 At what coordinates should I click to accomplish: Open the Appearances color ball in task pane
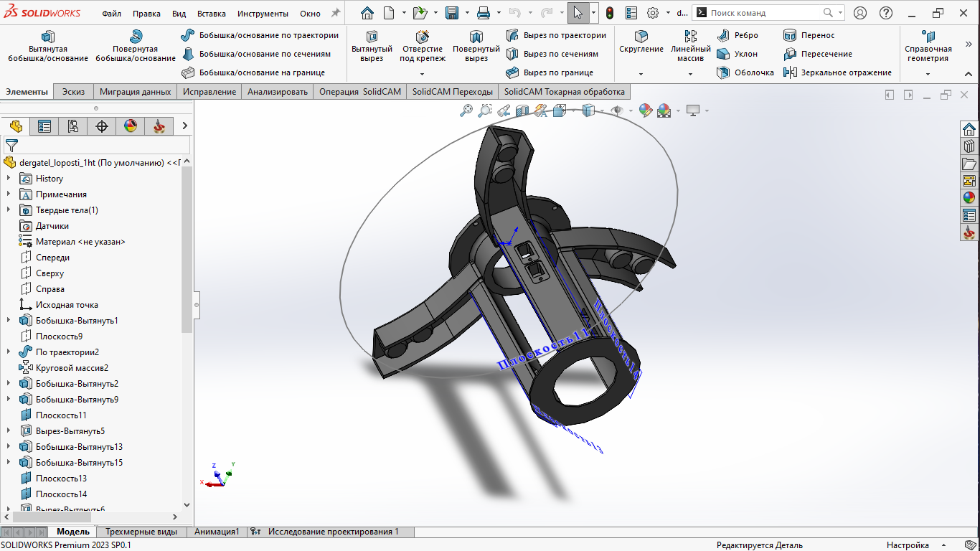969,198
